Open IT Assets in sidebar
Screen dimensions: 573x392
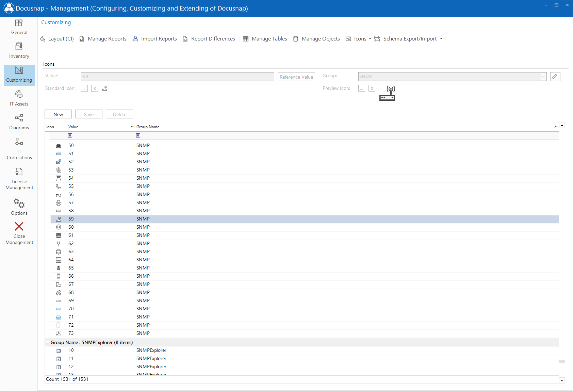[x=19, y=99]
